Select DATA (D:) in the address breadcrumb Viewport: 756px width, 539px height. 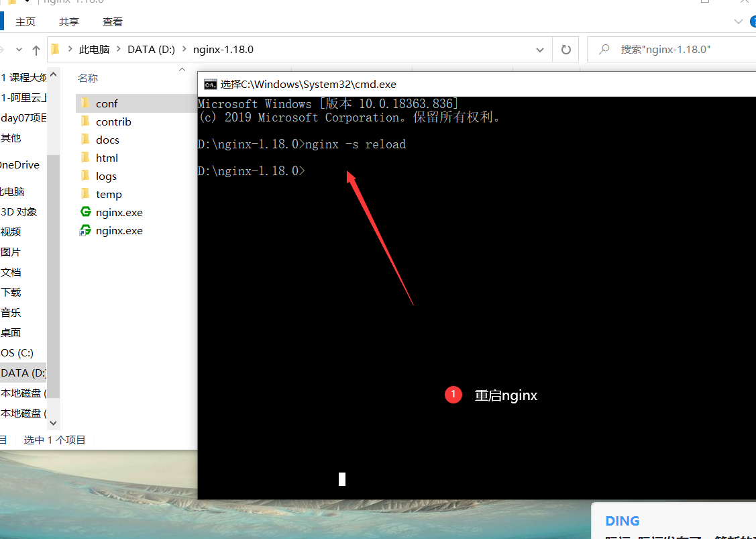point(151,49)
